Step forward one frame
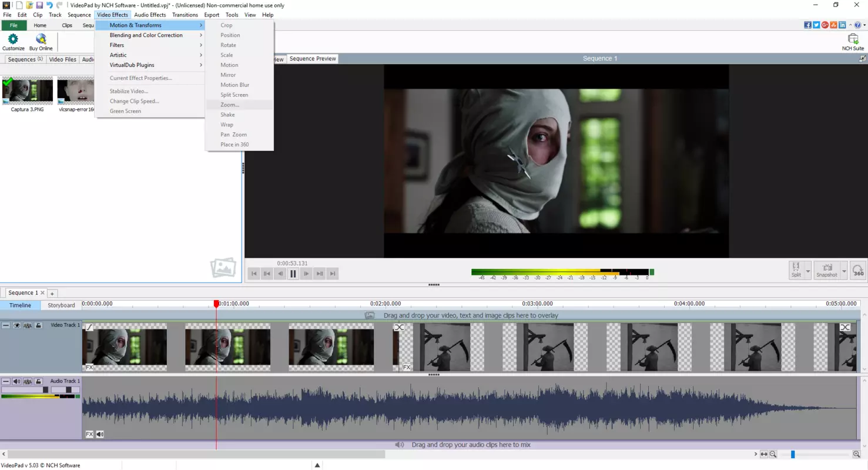Viewport: 868px width, 470px height. 306,273
